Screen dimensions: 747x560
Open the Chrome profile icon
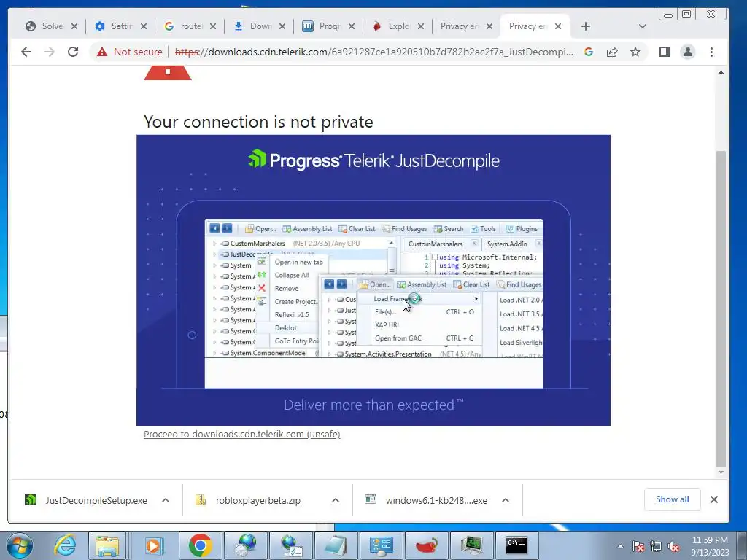point(688,52)
